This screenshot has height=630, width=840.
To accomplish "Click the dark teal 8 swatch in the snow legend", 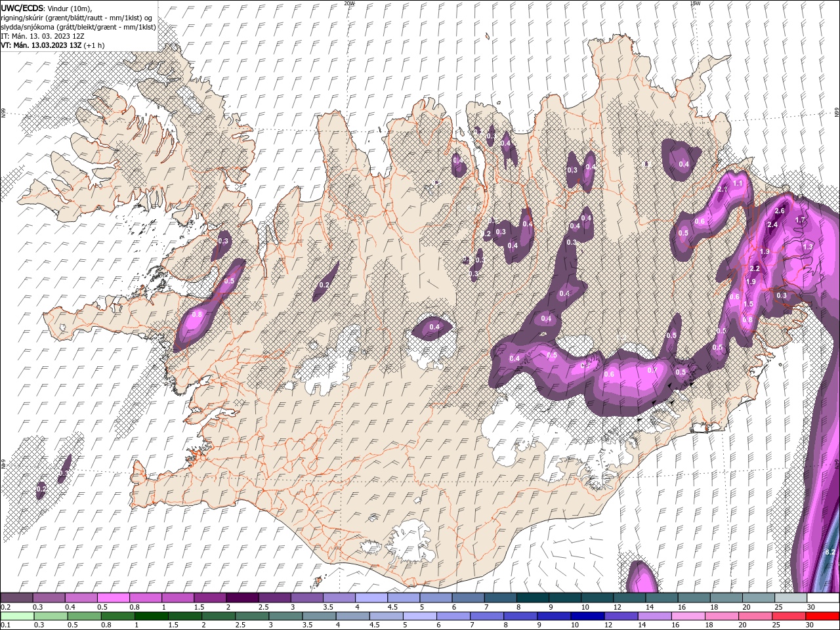I will tap(532, 598).
